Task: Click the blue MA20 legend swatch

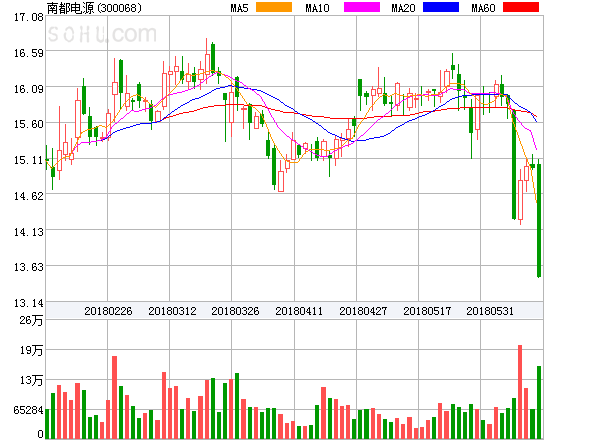Action: coord(441,7)
